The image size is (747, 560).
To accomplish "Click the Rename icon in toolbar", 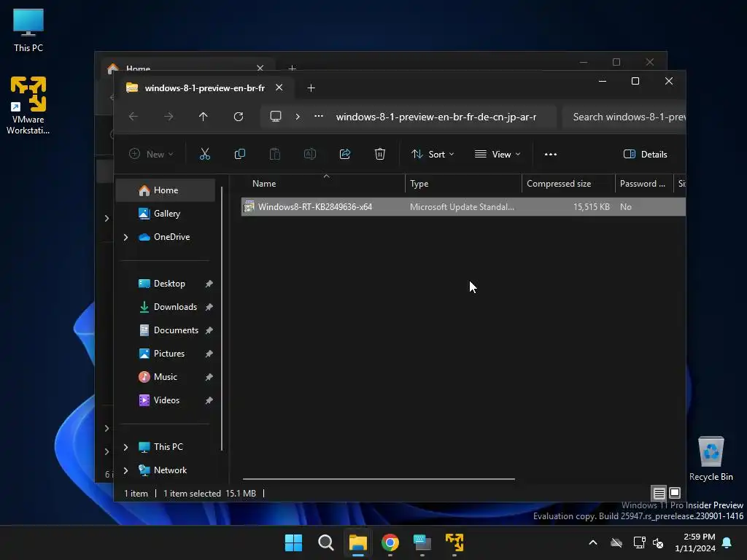I will (309, 154).
